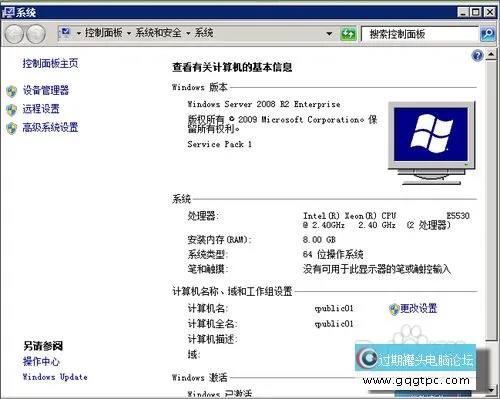The width and height of the screenshot is (500, 399).
Task: Click Windows Server 2008 R2 Enterprise text
Action: pos(264,104)
